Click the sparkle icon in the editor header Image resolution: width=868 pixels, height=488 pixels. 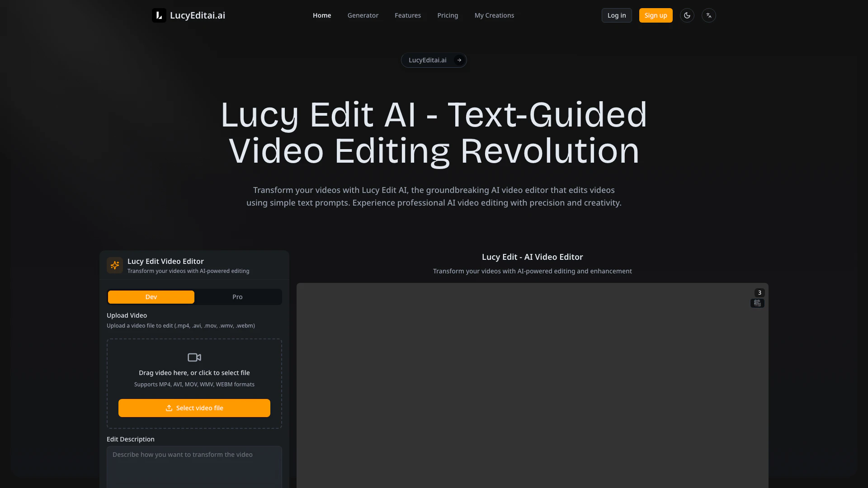click(115, 265)
